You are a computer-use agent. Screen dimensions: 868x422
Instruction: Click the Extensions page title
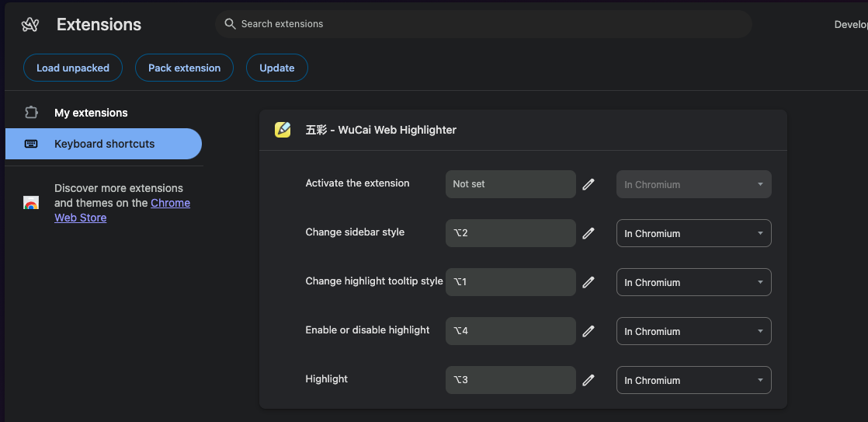99,24
